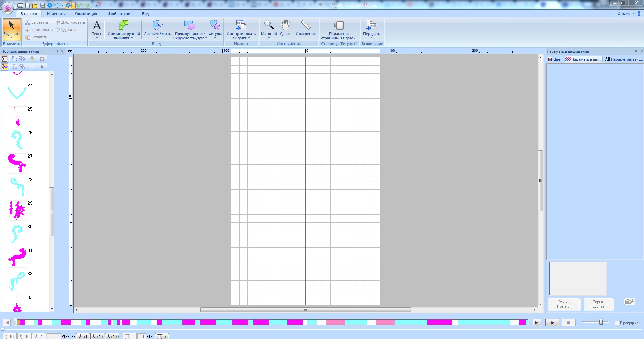Switch to the Изменить ribbon tab
644x339 pixels.
56,14
